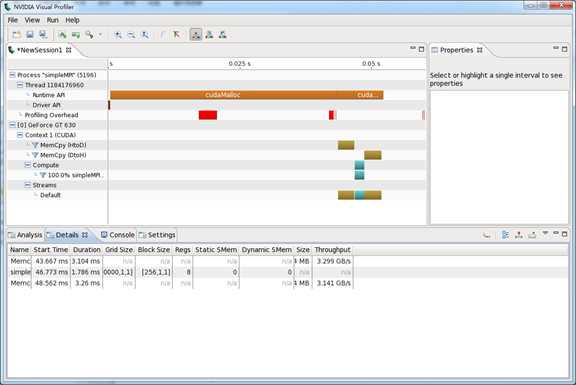Viewport: 576px width, 385px height.
Task: Sort table by Throughput column header
Action: click(x=332, y=250)
